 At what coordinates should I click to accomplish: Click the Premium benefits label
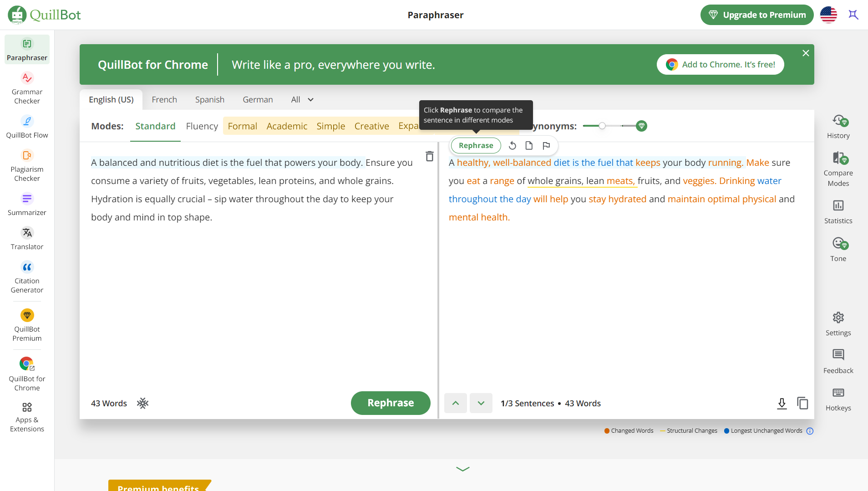click(158, 486)
